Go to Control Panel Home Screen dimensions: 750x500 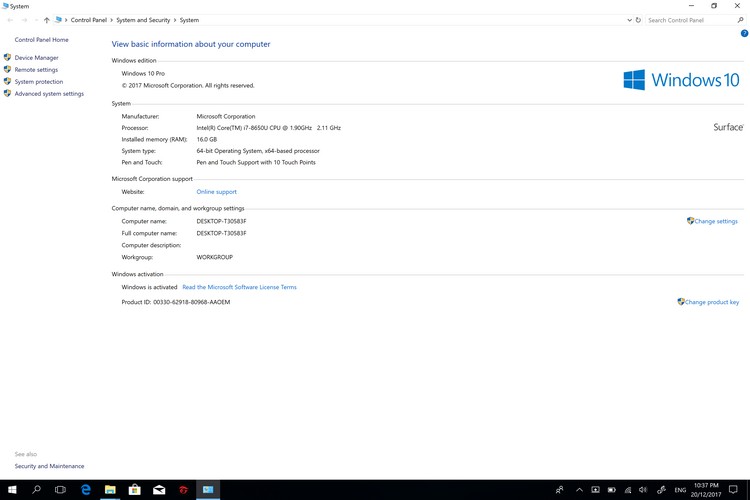41,40
